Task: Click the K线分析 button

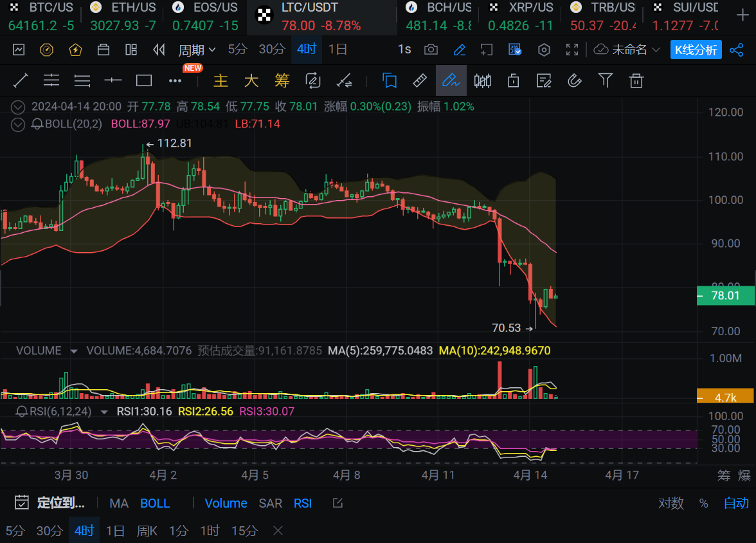Action: pyautogui.click(x=696, y=50)
